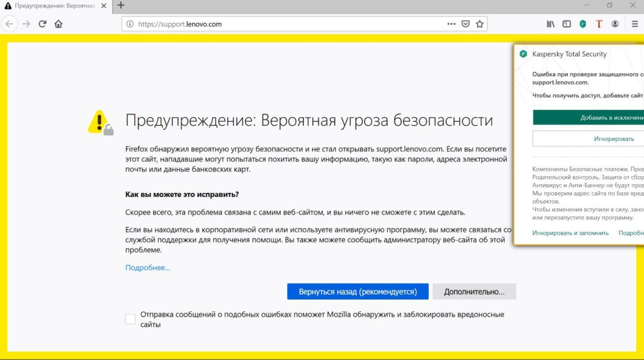
Task: Open Firefox Account menu
Action: pos(615,24)
